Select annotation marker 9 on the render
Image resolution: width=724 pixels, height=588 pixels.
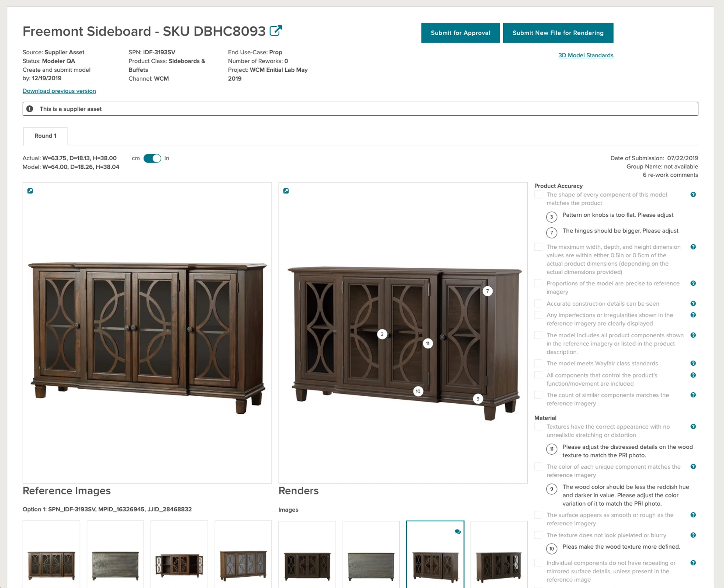pyautogui.click(x=478, y=399)
